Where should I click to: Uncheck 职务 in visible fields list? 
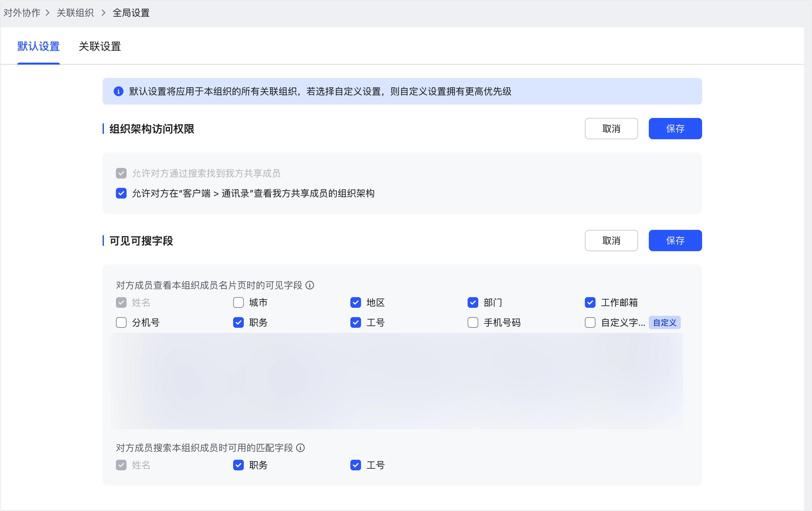click(238, 322)
